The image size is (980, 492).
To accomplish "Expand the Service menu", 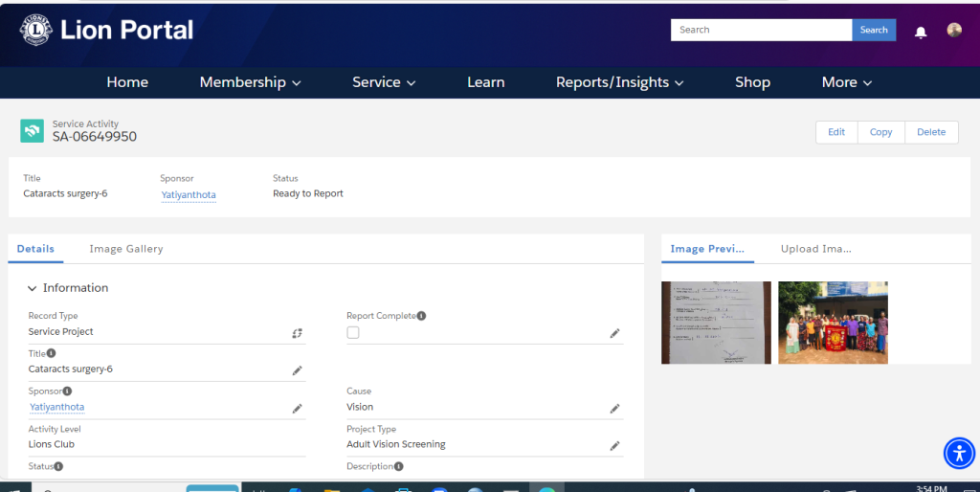I will click(384, 82).
